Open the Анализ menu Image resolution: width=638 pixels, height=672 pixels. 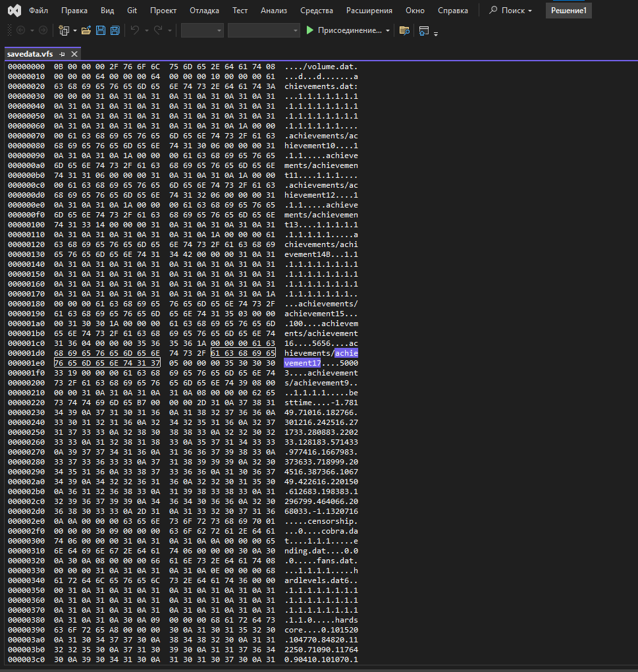[274, 11]
